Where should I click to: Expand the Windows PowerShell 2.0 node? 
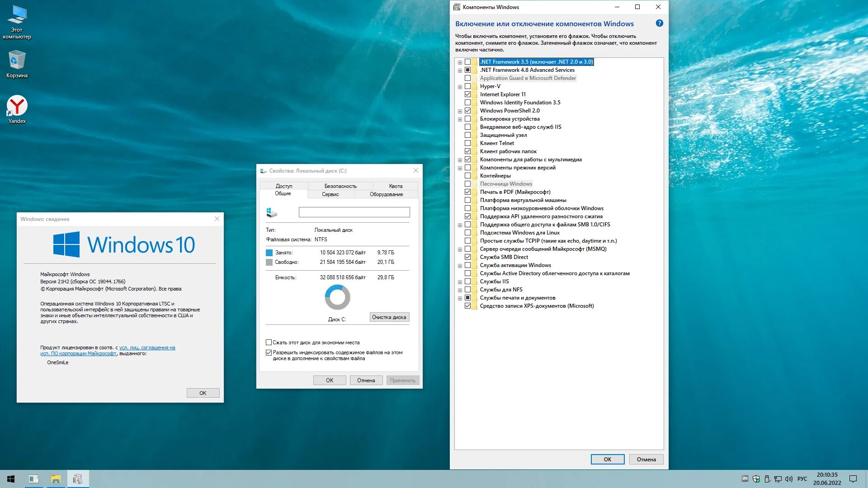pos(460,111)
